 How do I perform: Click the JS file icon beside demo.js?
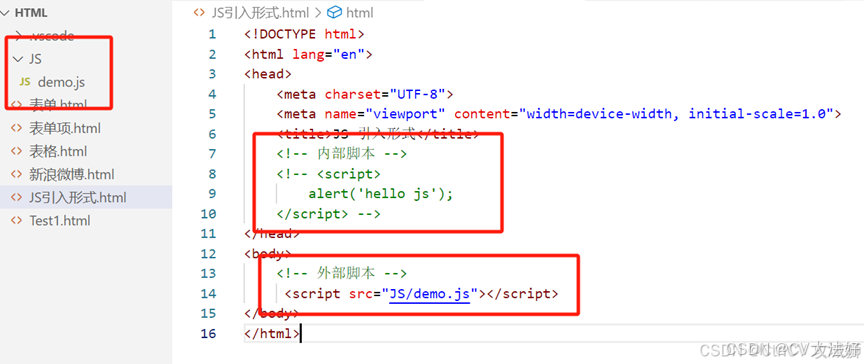point(24,82)
